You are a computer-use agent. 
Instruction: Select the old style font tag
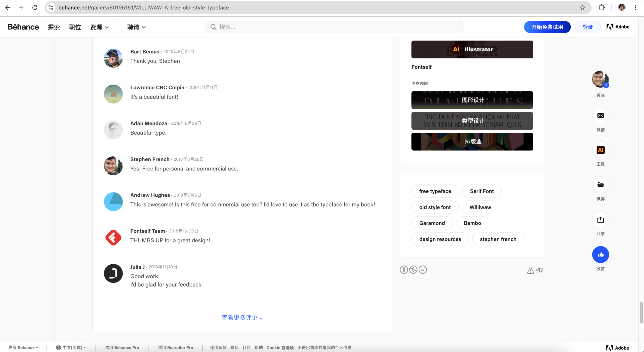(x=435, y=207)
